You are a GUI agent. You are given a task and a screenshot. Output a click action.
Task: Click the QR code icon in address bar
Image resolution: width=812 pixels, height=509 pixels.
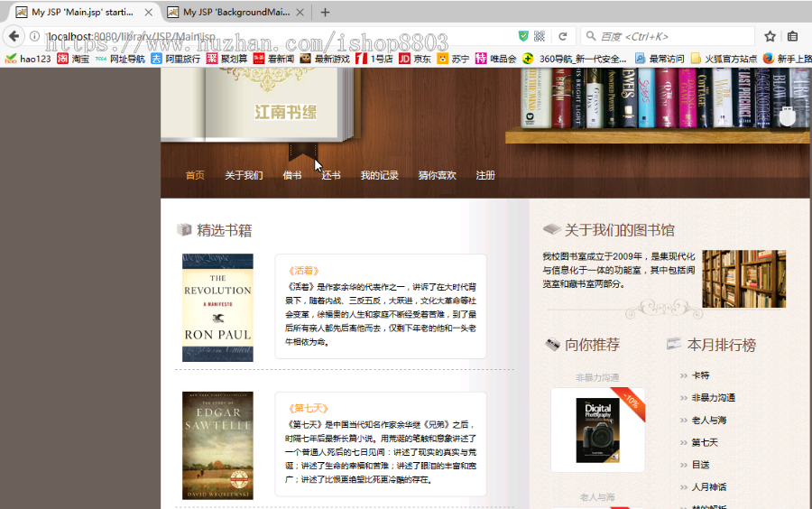point(540,36)
